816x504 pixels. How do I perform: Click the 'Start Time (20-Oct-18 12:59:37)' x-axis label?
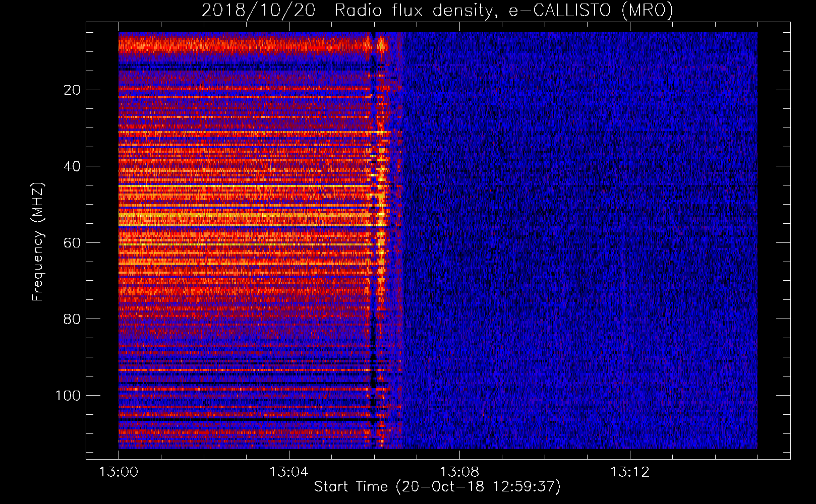point(437,487)
